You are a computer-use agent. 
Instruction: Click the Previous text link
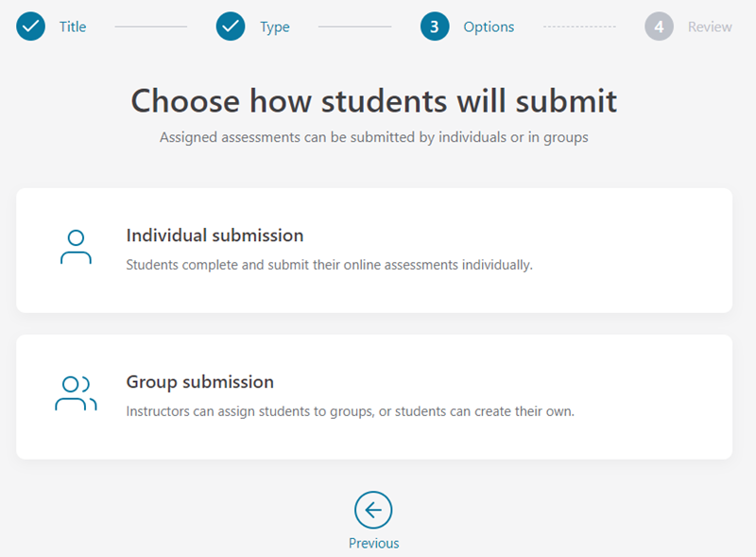(373, 543)
